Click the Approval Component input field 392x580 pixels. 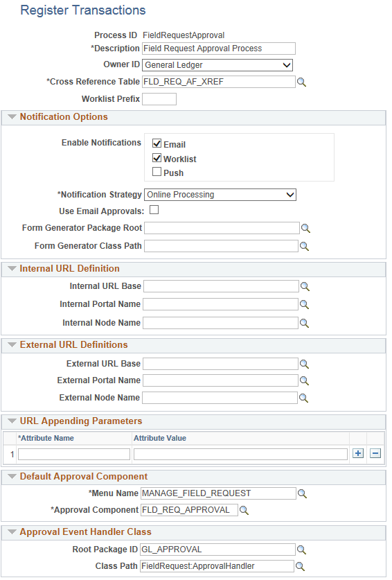(x=189, y=510)
